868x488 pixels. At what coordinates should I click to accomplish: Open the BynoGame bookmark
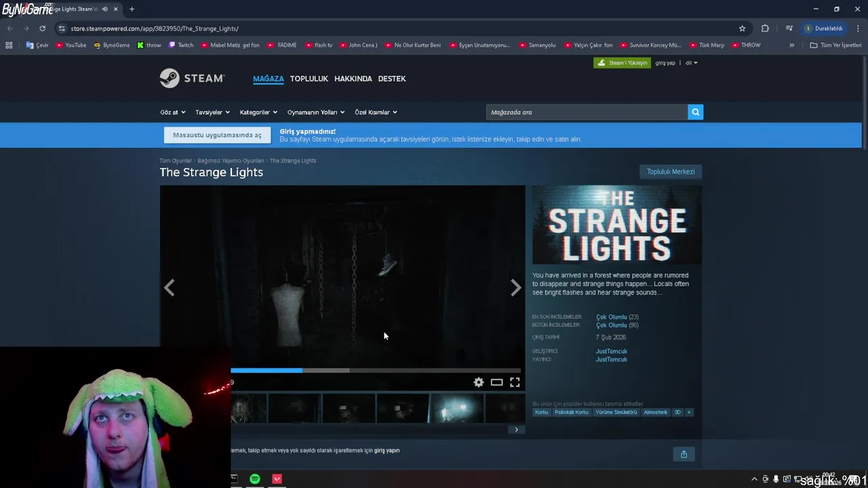coord(112,45)
